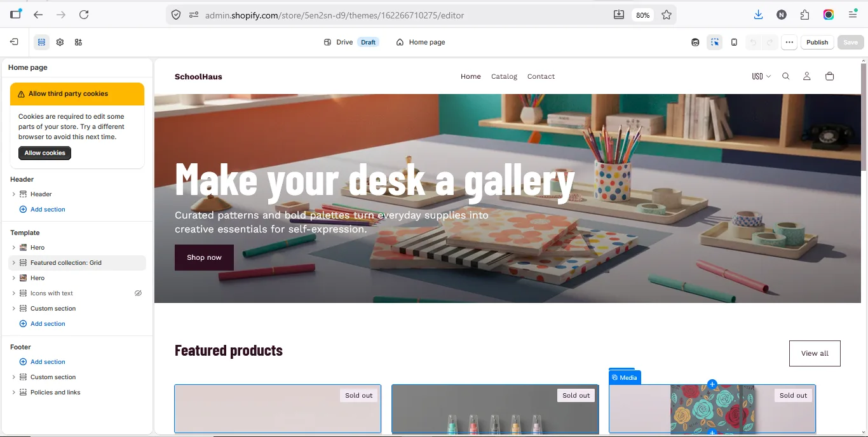Screen dimensions: 868x437
Task: Click the undo arrow
Action: point(754,42)
